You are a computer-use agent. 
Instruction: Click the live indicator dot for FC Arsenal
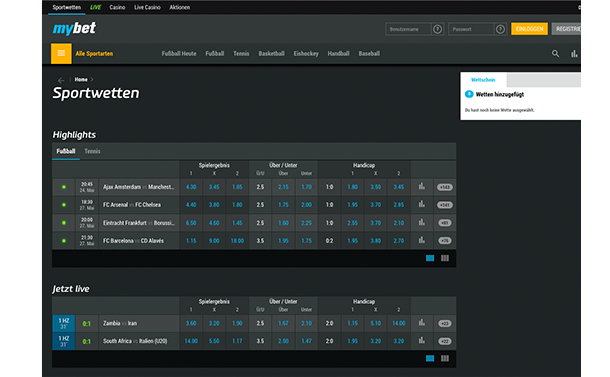(x=64, y=205)
